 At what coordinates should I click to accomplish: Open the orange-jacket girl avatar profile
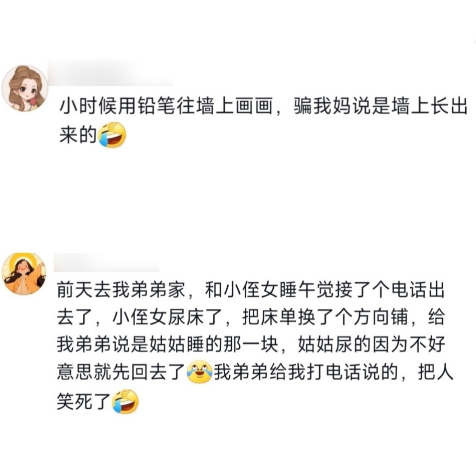coord(24,274)
